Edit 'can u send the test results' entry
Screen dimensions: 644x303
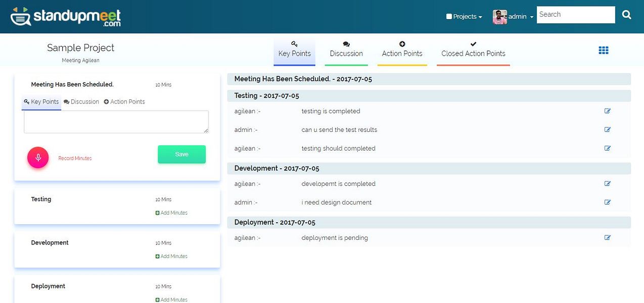608,130
